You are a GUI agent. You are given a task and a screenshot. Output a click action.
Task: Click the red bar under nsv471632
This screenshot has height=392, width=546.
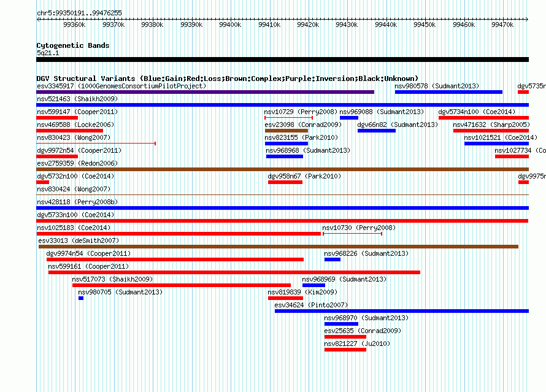point(491,131)
